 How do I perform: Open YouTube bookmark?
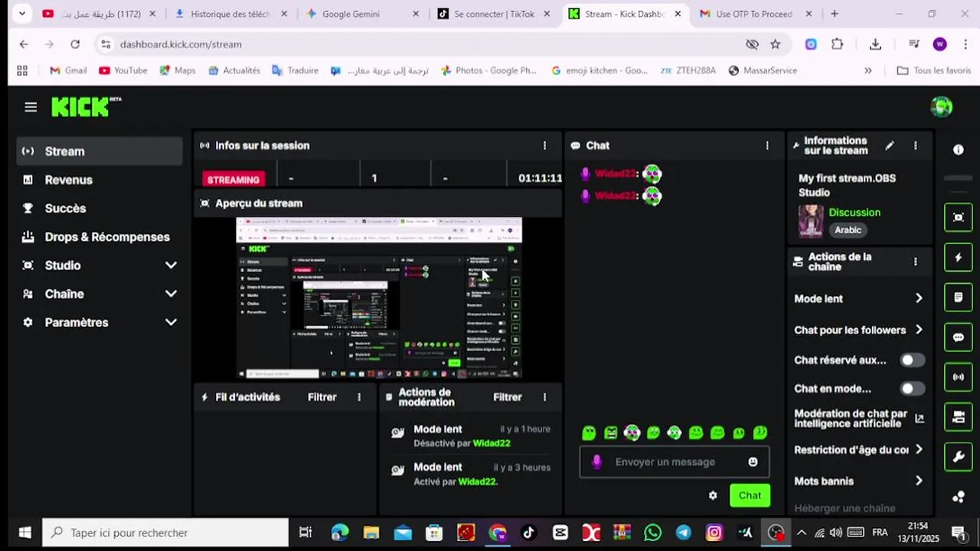(122, 70)
